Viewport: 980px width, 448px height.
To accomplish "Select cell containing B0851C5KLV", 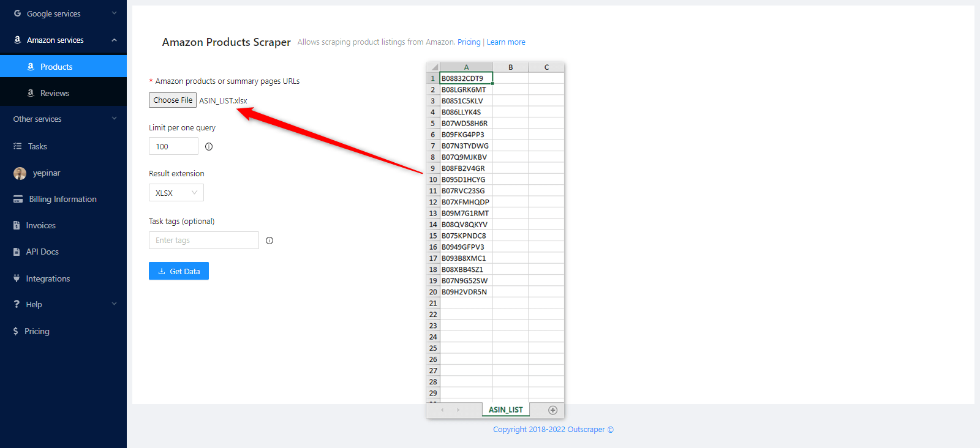I will [466, 100].
